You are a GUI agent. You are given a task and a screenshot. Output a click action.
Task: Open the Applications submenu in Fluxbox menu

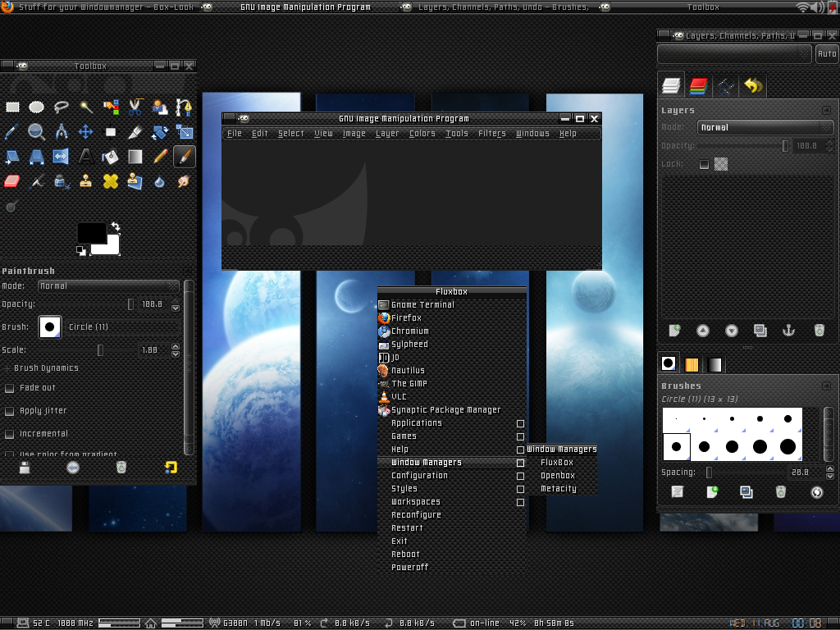tap(452, 423)
